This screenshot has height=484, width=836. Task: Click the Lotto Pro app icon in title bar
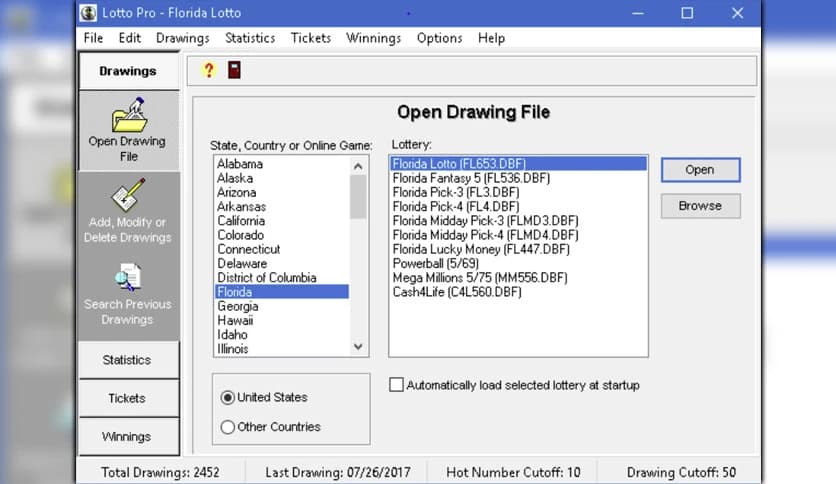tap(88, 13)
